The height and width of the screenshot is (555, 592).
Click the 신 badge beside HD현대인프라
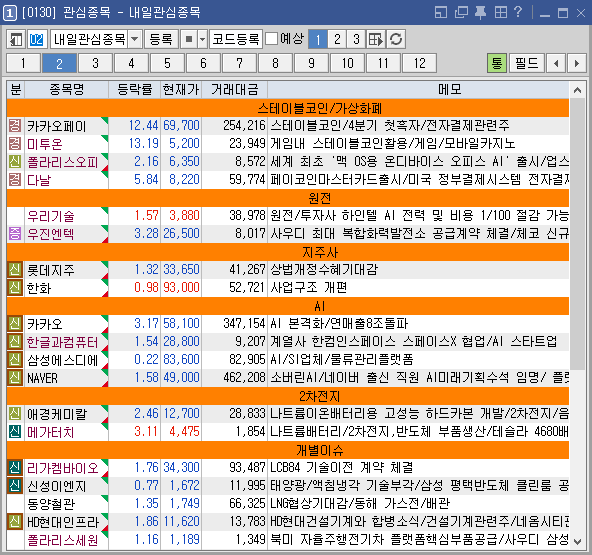tap(15, 522)
